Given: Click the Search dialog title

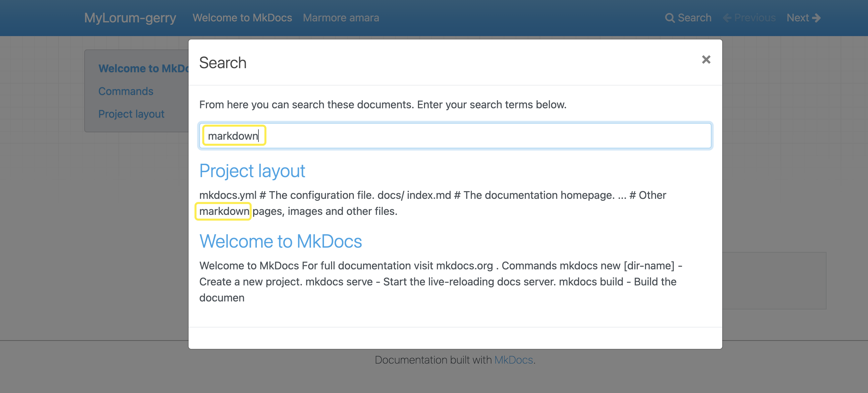Looking at the screenshot, I should pos(223,62).
